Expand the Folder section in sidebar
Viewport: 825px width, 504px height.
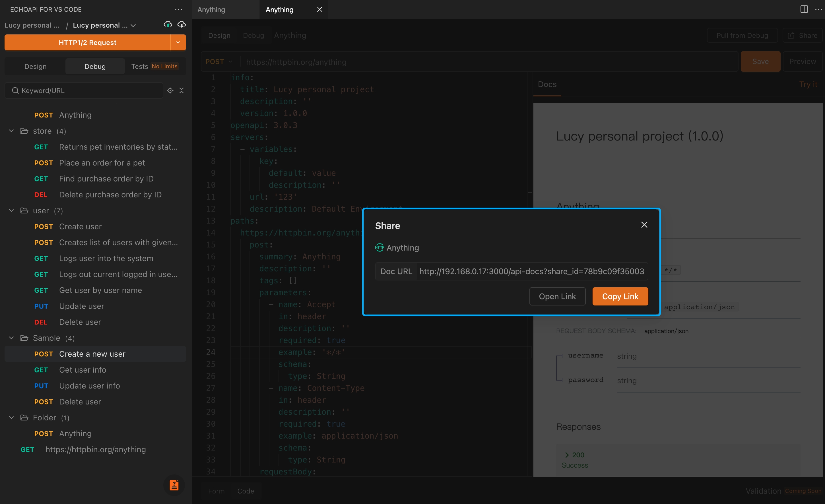click(11, 417)
